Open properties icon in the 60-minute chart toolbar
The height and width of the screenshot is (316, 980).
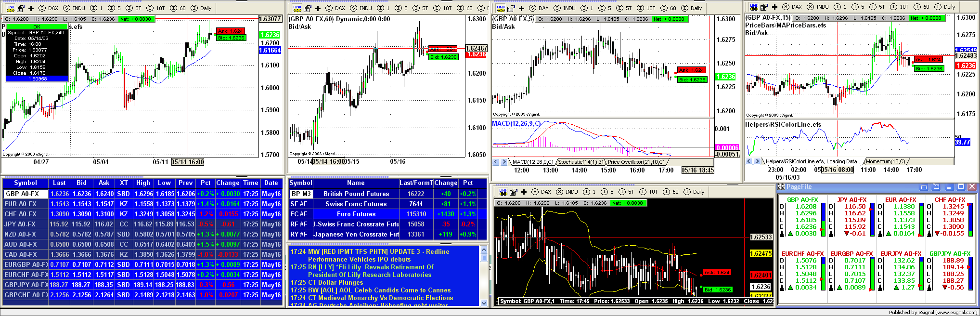(308, 8)
